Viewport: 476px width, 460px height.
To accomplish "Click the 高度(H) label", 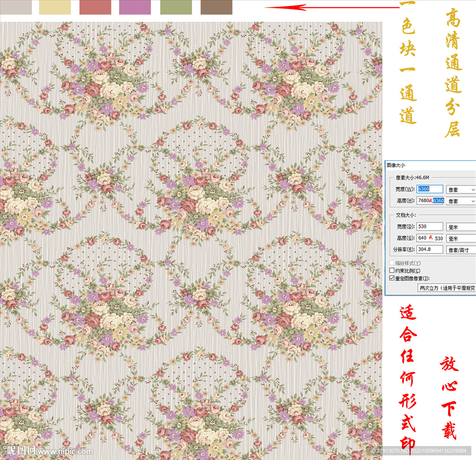I will click(x=405, y=201).
